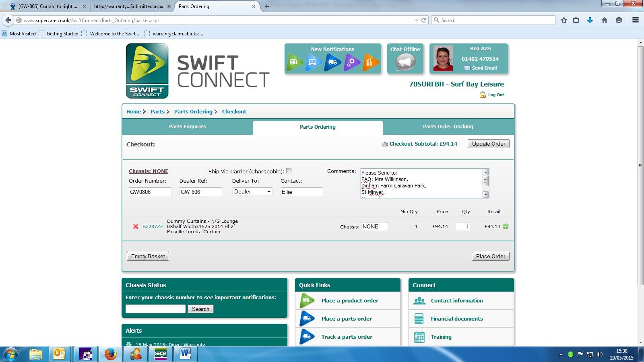Click the Chassis: NONE link
The width and height of the screenshot is (644, 362).
click(x=148, y=171)
